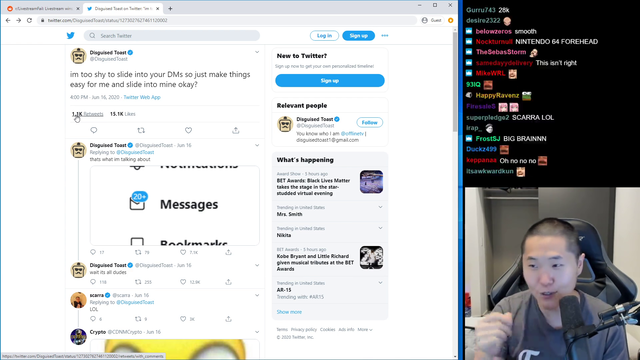Expand the More footer dropdown
Viewport: 640px width, 360px height.
[x=365, y=329]
